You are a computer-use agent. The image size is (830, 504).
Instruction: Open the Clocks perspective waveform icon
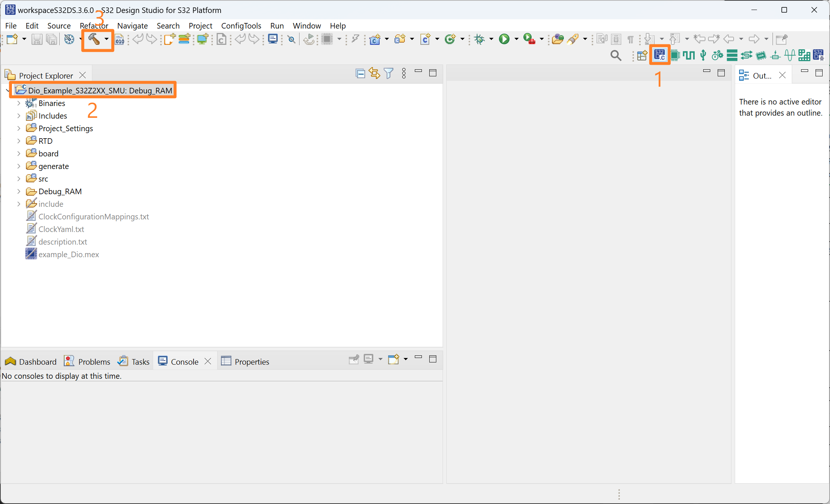click(689, 55)
